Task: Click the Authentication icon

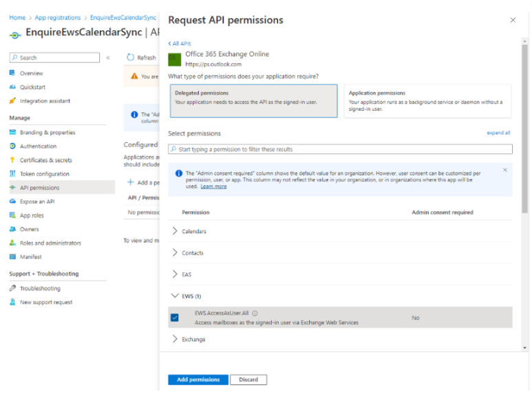Action: (x=12, y=146)
